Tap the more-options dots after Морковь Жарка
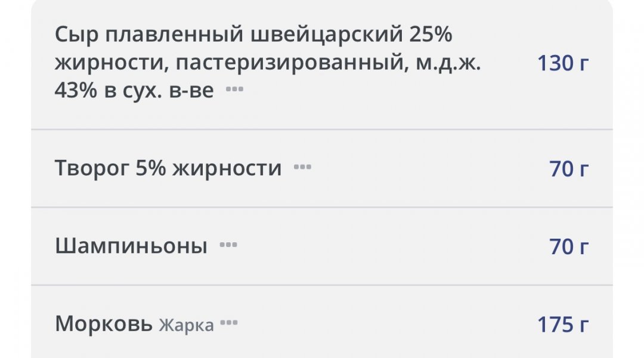The width and height of the screenshot is (644, 358). point(228,324)
